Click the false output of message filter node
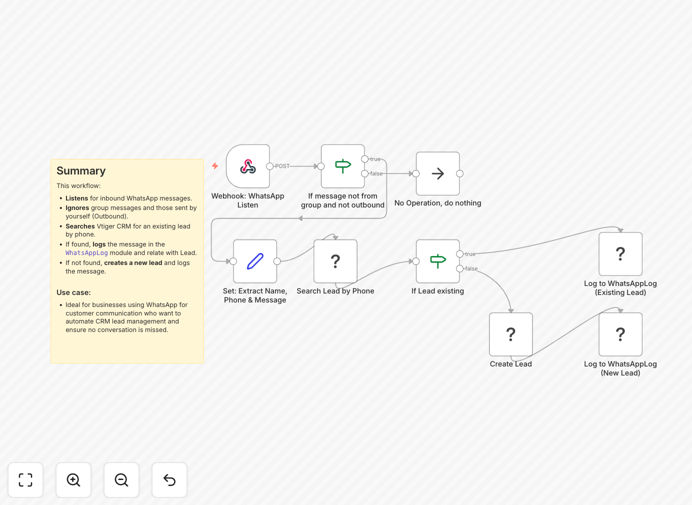 pos(365,173)
